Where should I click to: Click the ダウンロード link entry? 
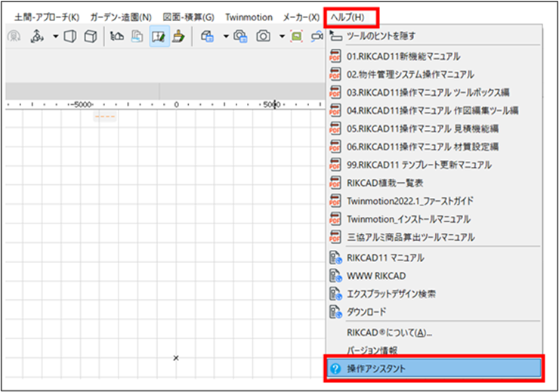pos(366,312)
